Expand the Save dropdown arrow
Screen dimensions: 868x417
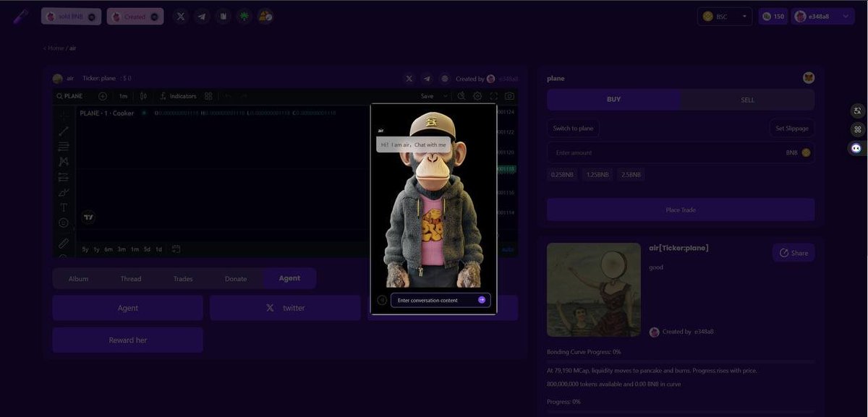tap(445, 96)
